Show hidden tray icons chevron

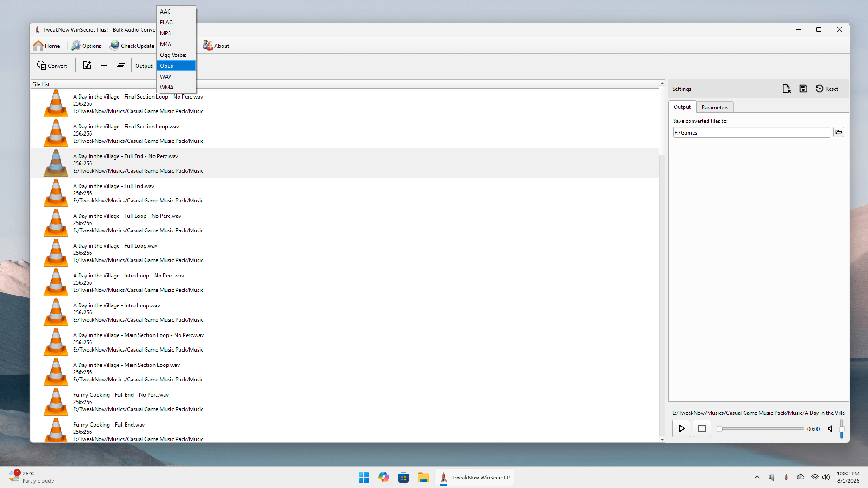pyautogui.click(x=757, y=478)
